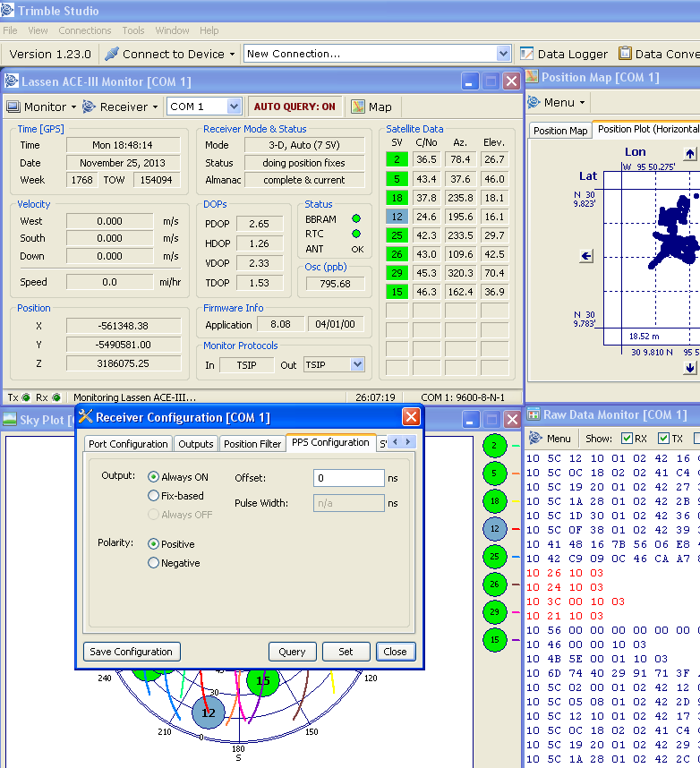Select the Always ON output option

point(153,476)
